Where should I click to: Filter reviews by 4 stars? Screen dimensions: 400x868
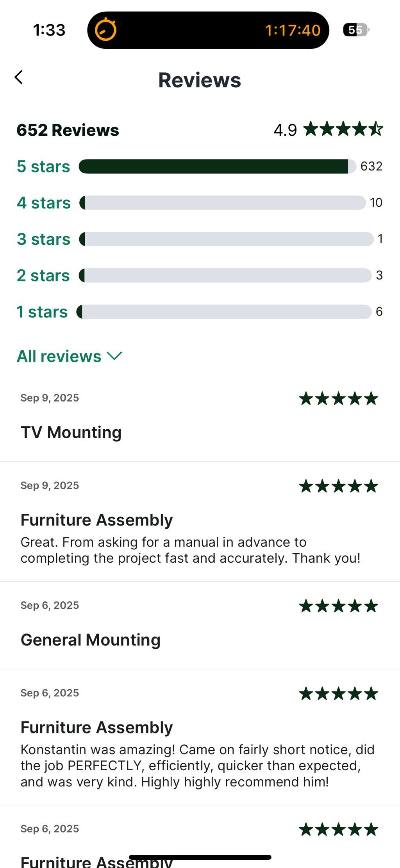(44, 203)
